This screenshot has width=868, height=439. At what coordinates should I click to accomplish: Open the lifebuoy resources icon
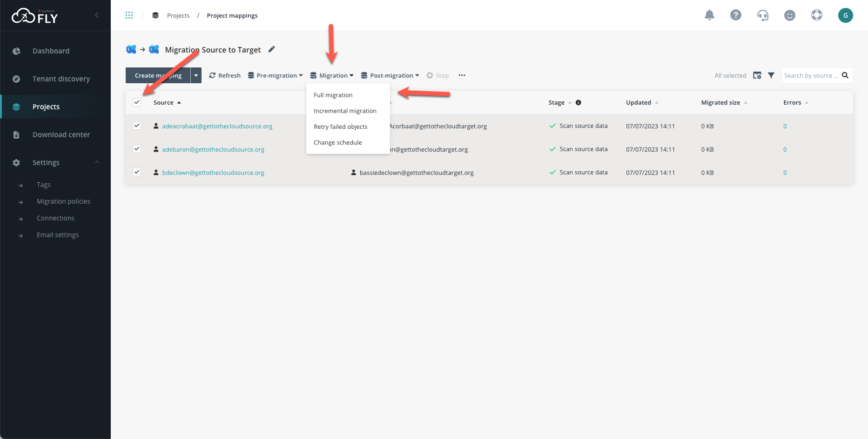click(817, 15)
